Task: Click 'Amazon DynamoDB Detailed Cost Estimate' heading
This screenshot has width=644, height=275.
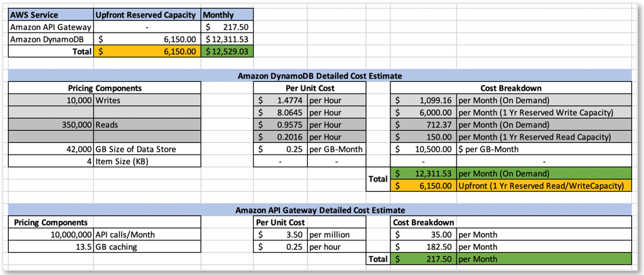Action: [319, 75]
